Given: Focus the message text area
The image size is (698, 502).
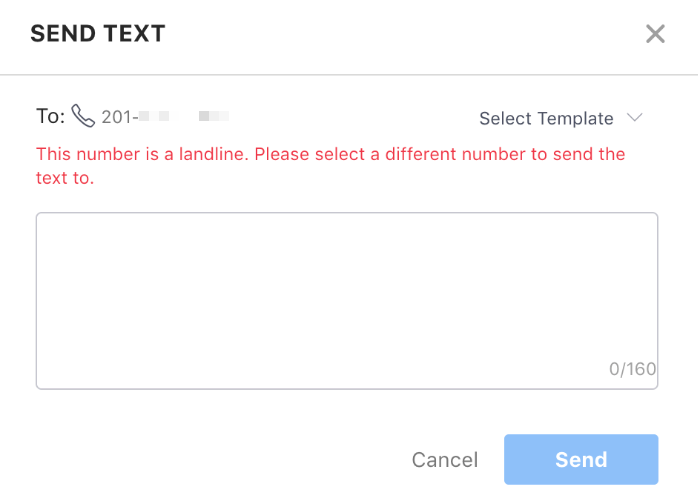Looking at the screenshot, I should (346, 290).
